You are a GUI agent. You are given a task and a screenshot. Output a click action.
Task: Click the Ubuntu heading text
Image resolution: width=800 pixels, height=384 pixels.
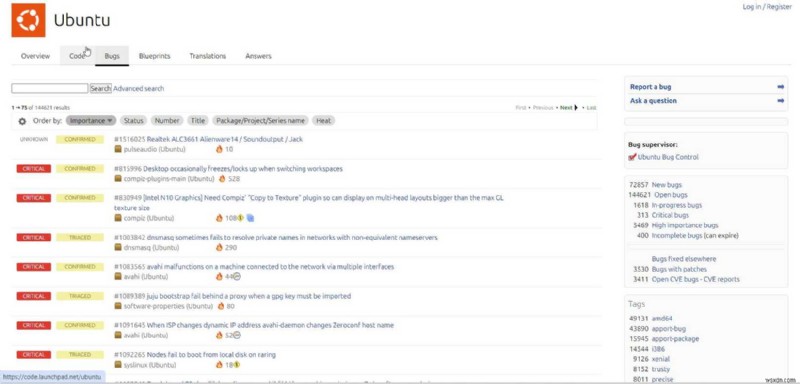pyautogui.click(x=82, y=20)
